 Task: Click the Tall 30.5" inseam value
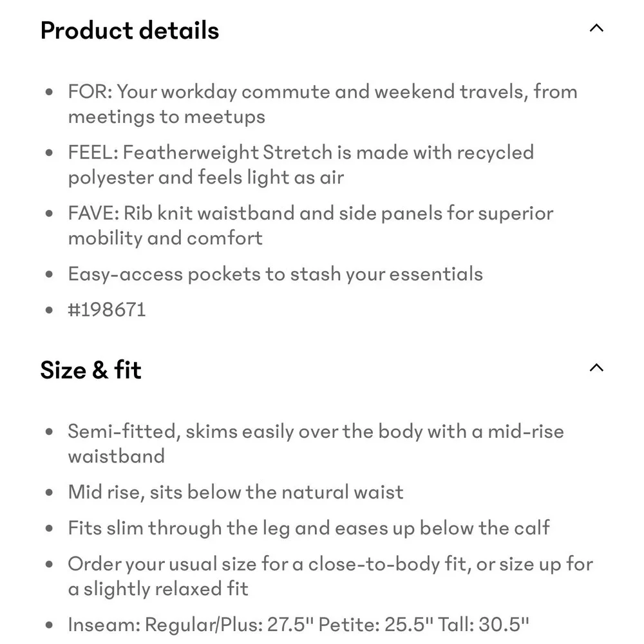484,625
